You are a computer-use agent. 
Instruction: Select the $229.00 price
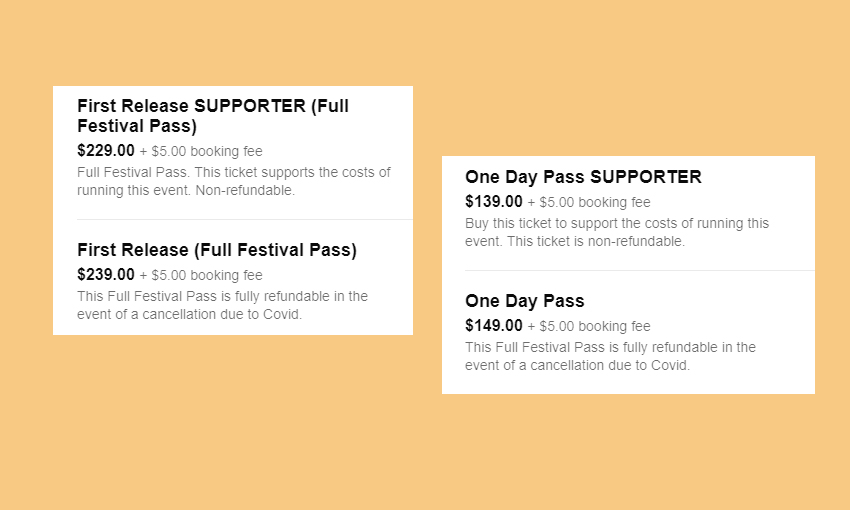(105, 151)
